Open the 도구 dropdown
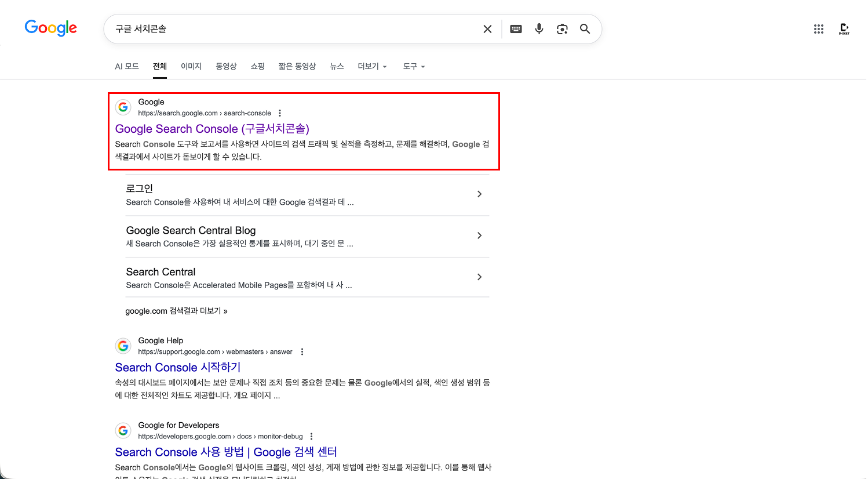 point(413,66)
